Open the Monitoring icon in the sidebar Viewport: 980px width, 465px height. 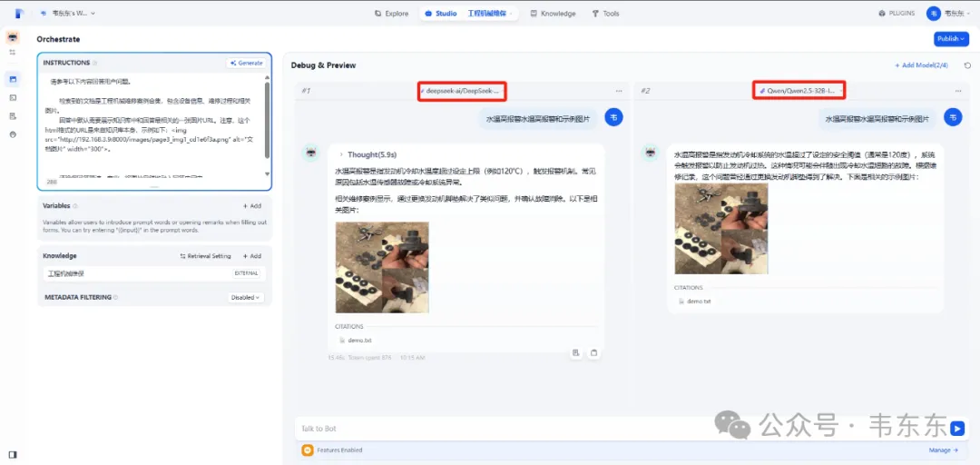pos(14,134)
